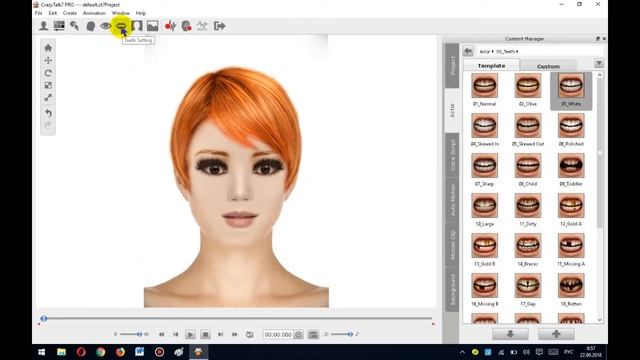Click the volume slider handle
Viewport: 640px width, 360px height.
(x=139, y=334)
